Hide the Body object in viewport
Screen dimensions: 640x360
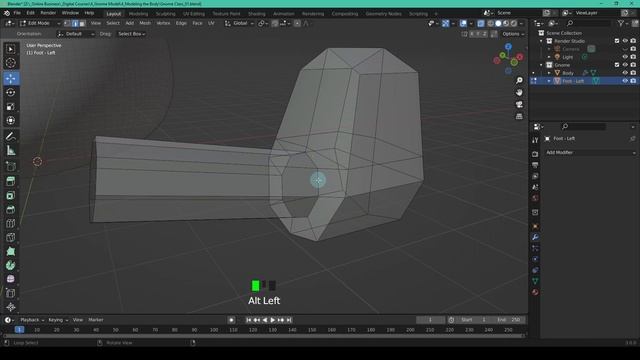pos(625,73)
